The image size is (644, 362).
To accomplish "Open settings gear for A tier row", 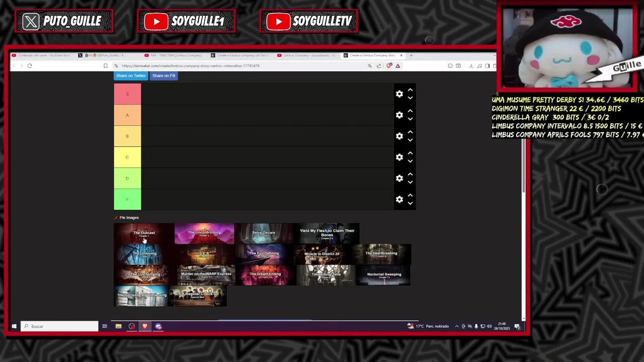I will (399, 115).
